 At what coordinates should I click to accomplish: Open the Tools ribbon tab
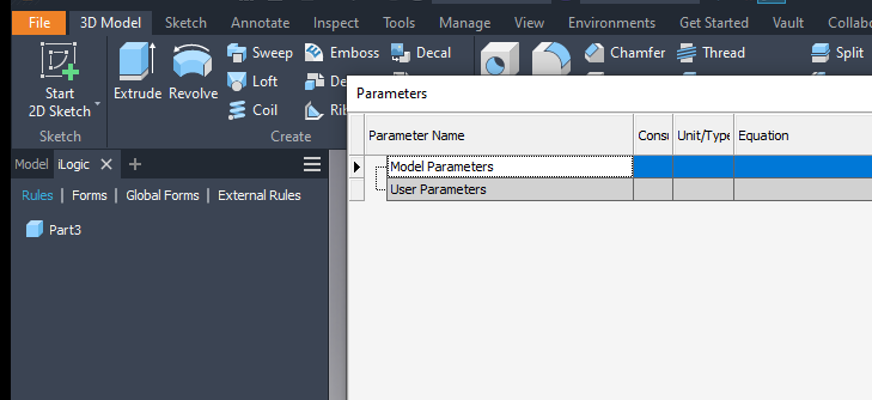[x=399, y=23]
